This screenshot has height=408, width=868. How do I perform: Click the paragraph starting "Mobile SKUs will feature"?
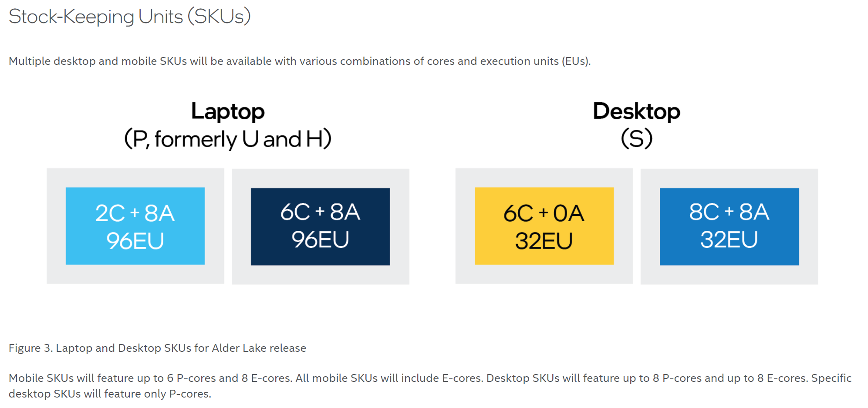pos(430,378)
